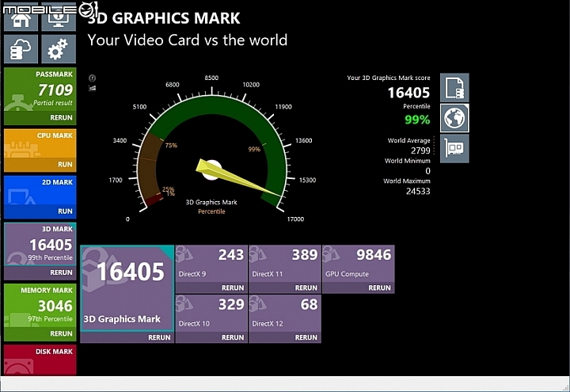The width and height of the screenshot is (570, 392).
Task: Select the 2D Mark tile
Action: click(x=40, y=191)
